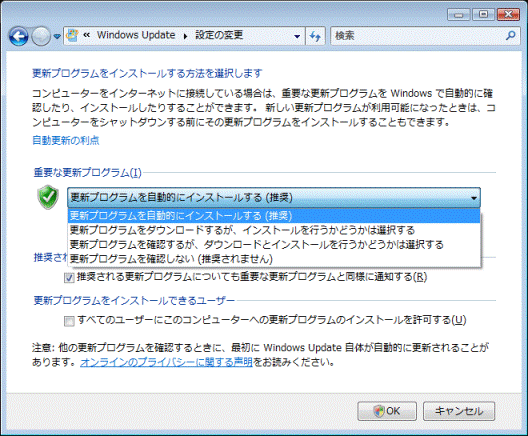Open recent pages dropdown beside navigation arrows

tap(57, 36)
